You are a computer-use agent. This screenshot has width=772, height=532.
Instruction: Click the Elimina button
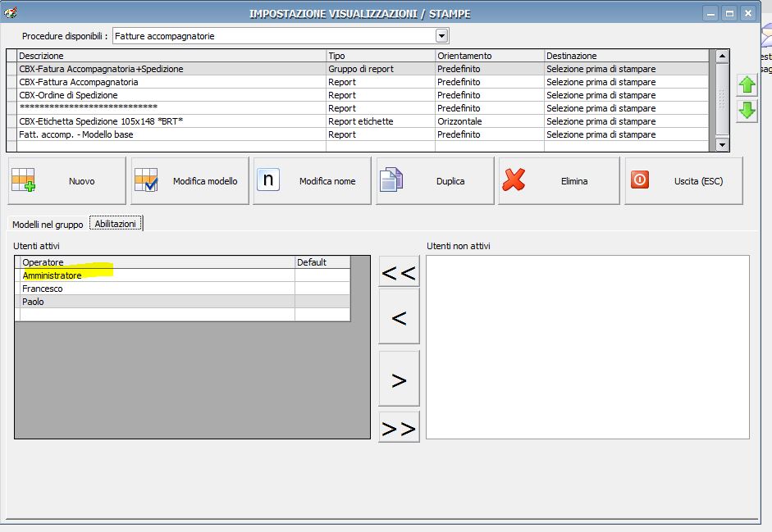point(560,180)
